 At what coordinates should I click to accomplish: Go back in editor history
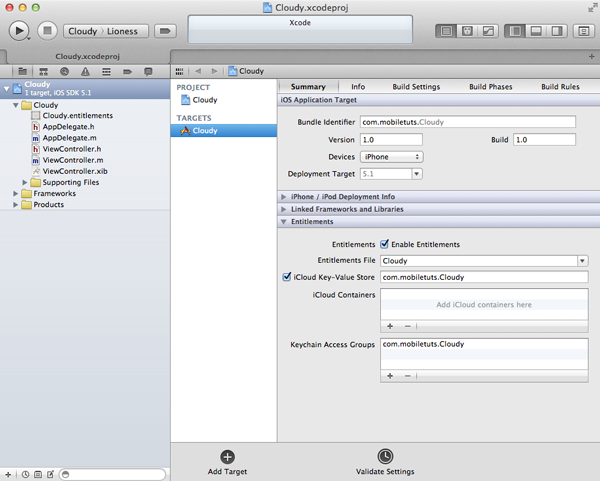coord(198,71)
